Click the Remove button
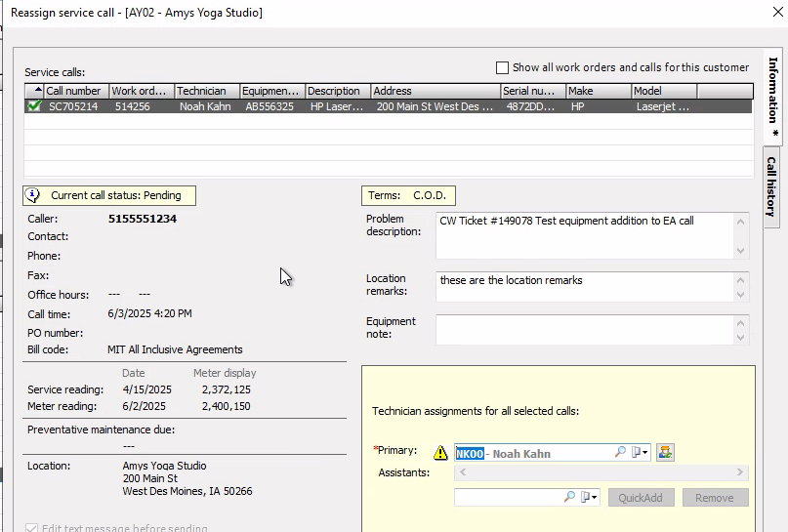The height and width of the screenshot is (532, 788). tap(715, 497)
